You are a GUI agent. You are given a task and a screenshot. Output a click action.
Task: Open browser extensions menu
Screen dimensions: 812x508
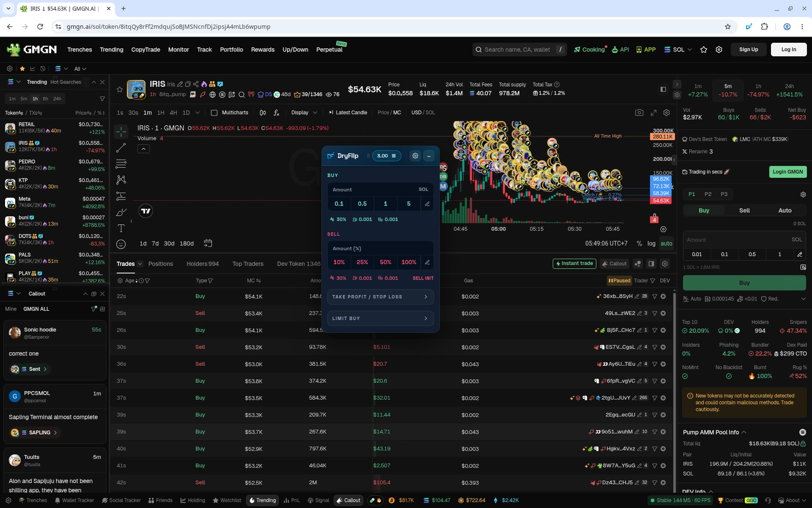coord(764,26)
